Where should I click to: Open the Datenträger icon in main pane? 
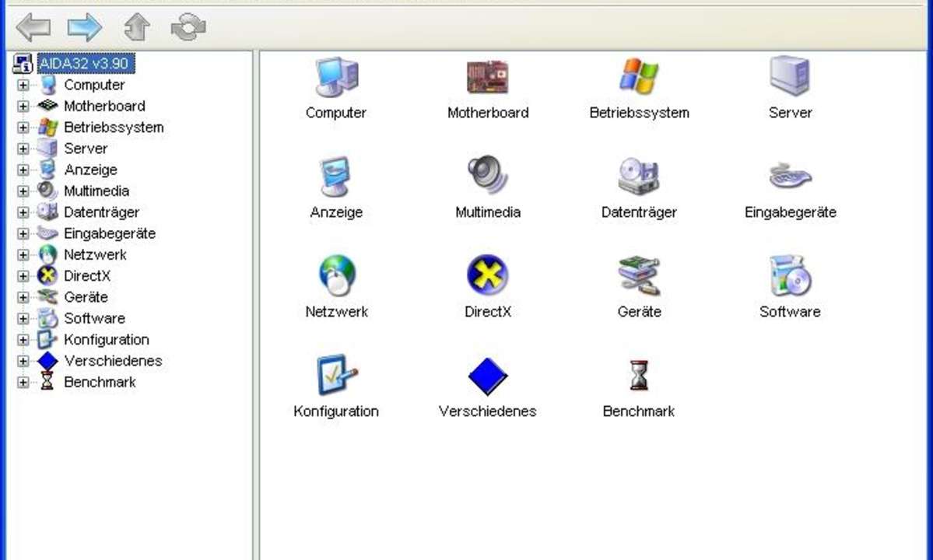pos(639,176)
